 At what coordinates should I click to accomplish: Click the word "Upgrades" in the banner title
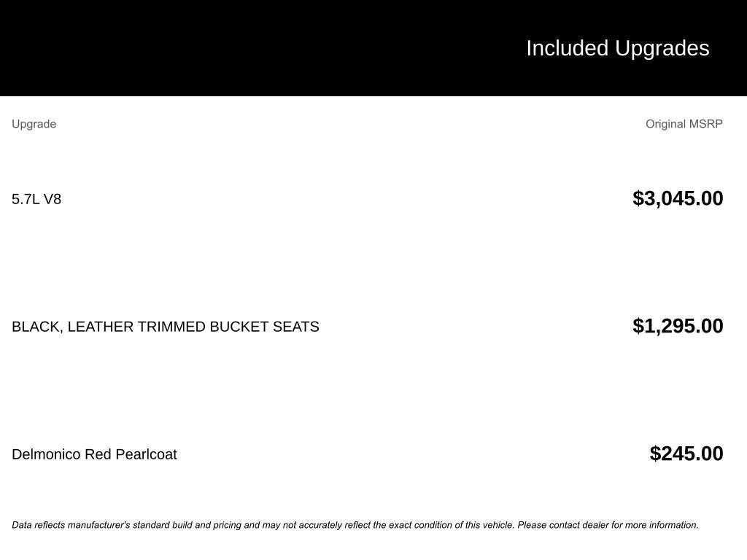662,48
